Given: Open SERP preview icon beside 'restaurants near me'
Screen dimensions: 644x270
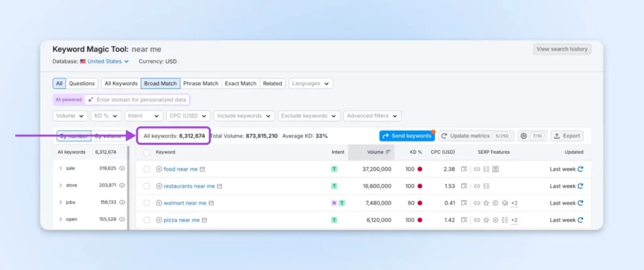Looking at the screenshot, I should [219, 186].
